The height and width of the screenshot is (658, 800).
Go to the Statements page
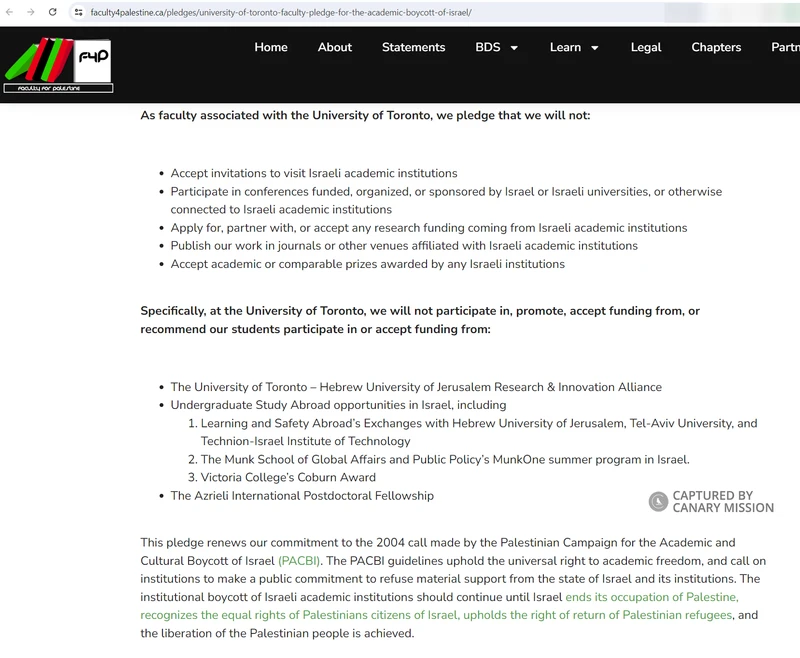(413, 47)
